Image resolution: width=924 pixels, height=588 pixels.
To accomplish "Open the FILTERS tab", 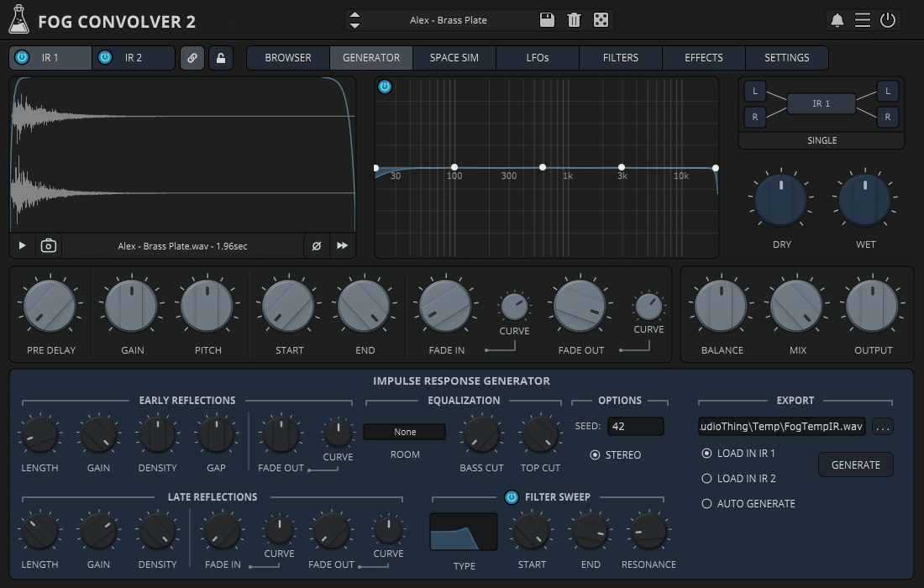I will 620,58.
